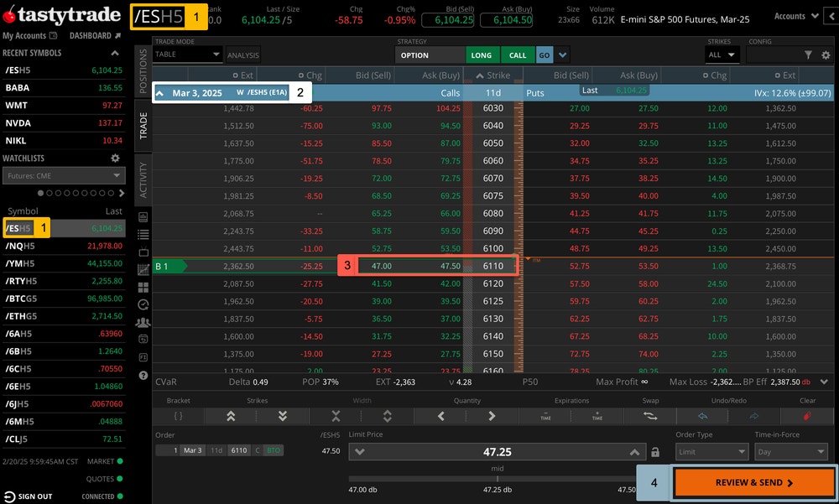Redo the order change
839x504 pixels.
tap(754, 416)
